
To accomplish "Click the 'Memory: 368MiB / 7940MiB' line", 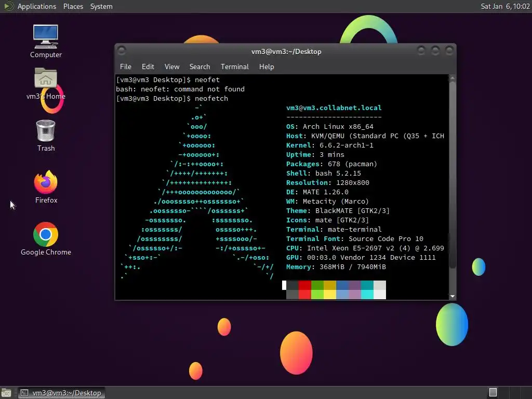I will tap(336, 267).
